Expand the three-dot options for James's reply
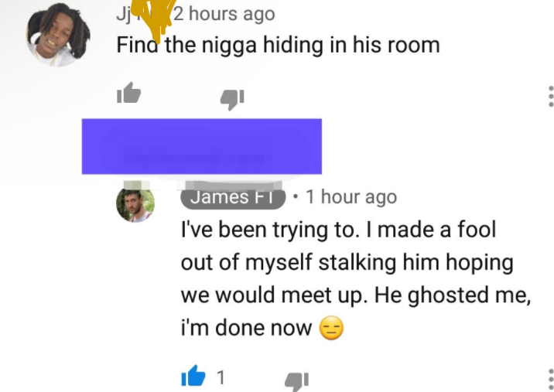The width and height of the screenshot is (554, 392). [550, 380]
